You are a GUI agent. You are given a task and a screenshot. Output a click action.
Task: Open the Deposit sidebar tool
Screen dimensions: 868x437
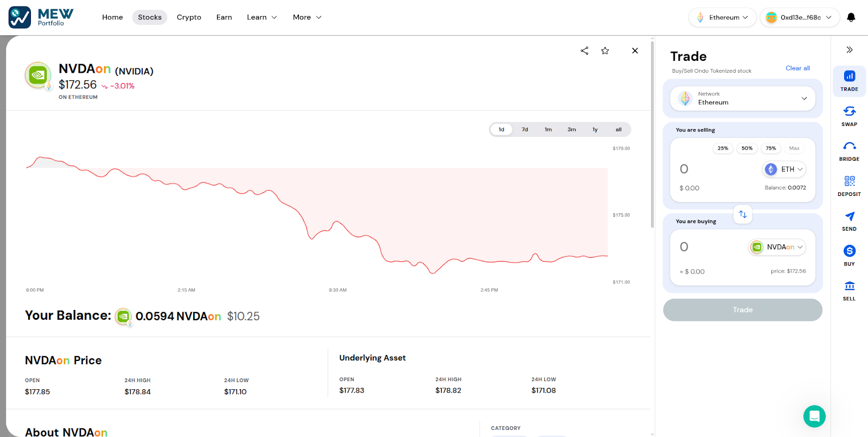[x=850, y=186]
